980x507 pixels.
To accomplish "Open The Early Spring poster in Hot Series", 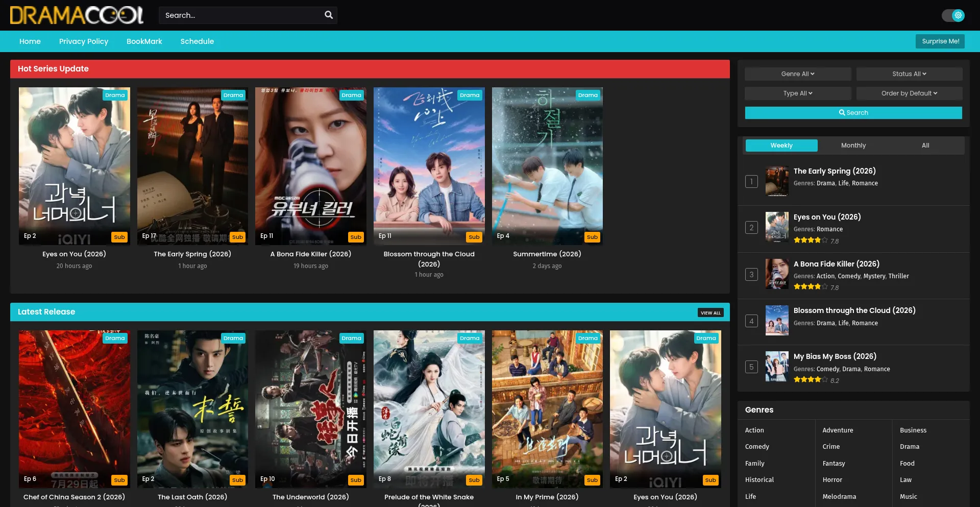I will click(x=192, y=166).
